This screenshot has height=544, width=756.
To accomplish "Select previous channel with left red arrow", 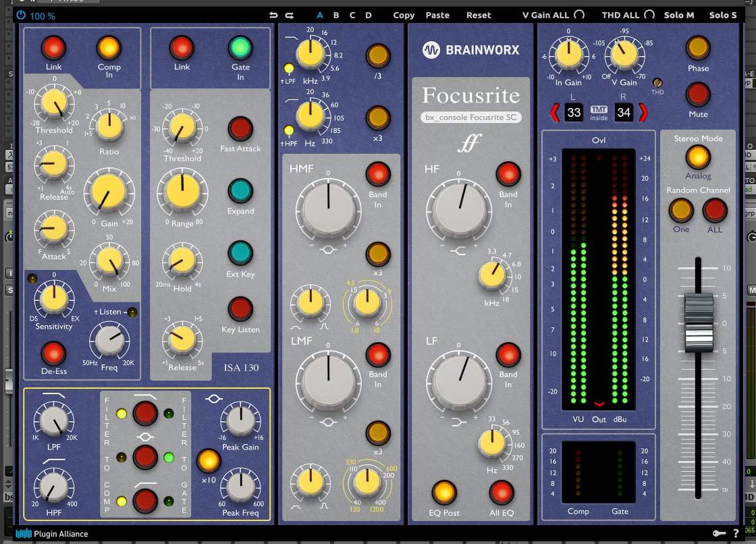I will click(554, 113).
